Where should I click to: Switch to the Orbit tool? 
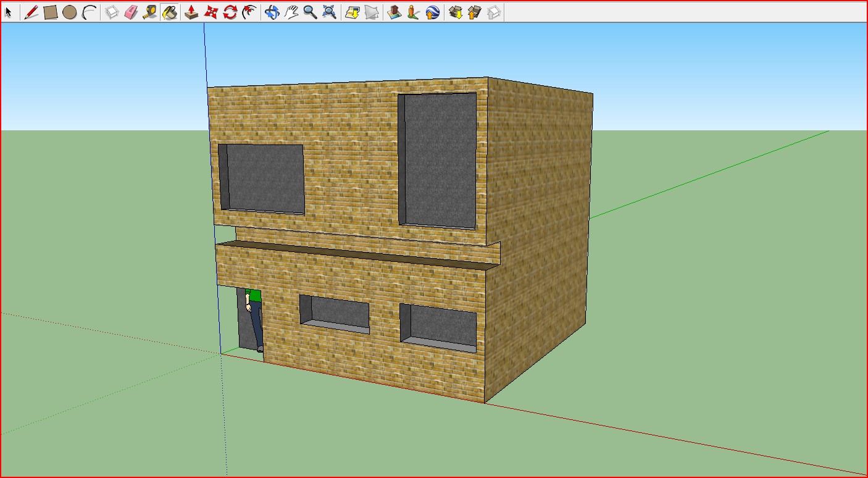pyautogui.click(x=272, y=12)
